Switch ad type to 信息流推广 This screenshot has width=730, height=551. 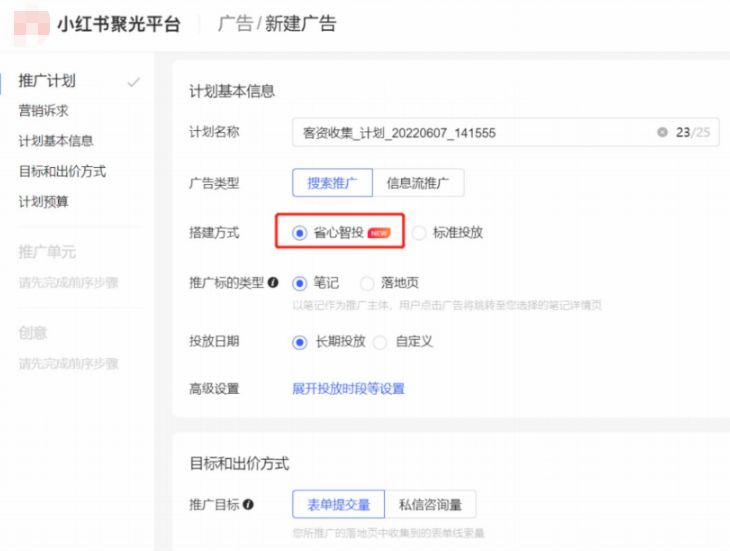[418, 182]
